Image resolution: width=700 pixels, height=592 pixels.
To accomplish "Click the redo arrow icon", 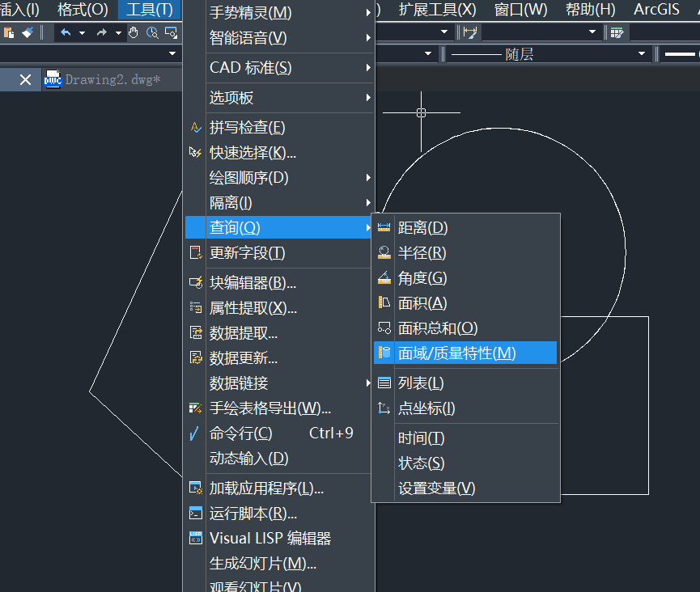I will [102, 32].
